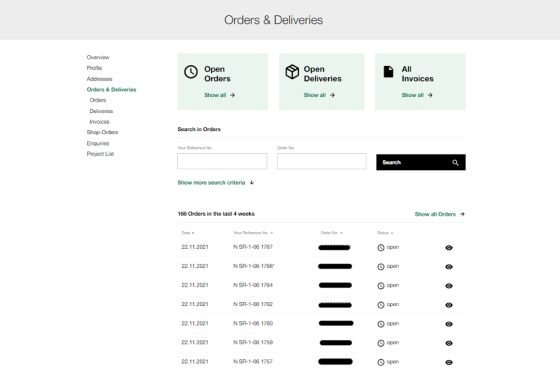Click the Open Deliveries card title
560x373 pixels.
(x=322, y=74)
